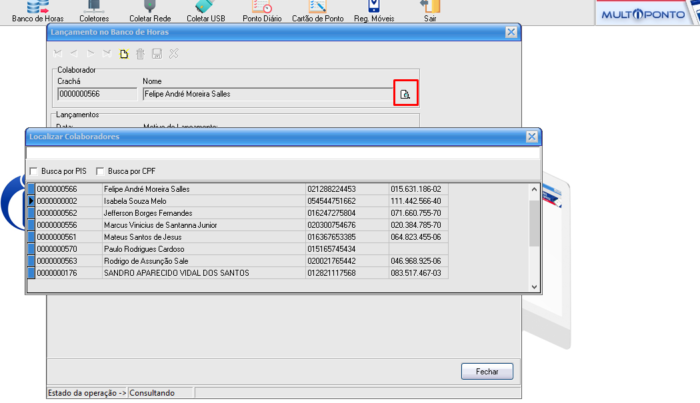Image resolution: width=700 pixels, height=403 pixels.
Task: Enable the Busca por PIS checkbox
Action: (35, 171)
